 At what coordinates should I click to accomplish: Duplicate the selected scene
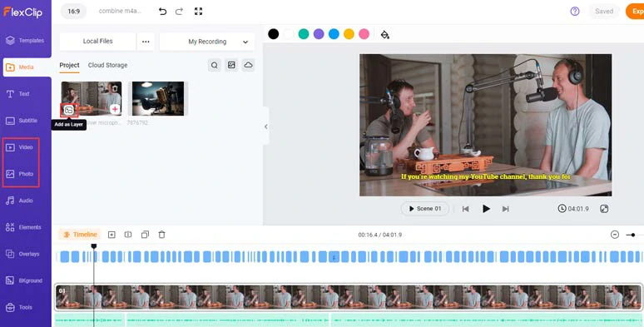click(x=145, y=235)
